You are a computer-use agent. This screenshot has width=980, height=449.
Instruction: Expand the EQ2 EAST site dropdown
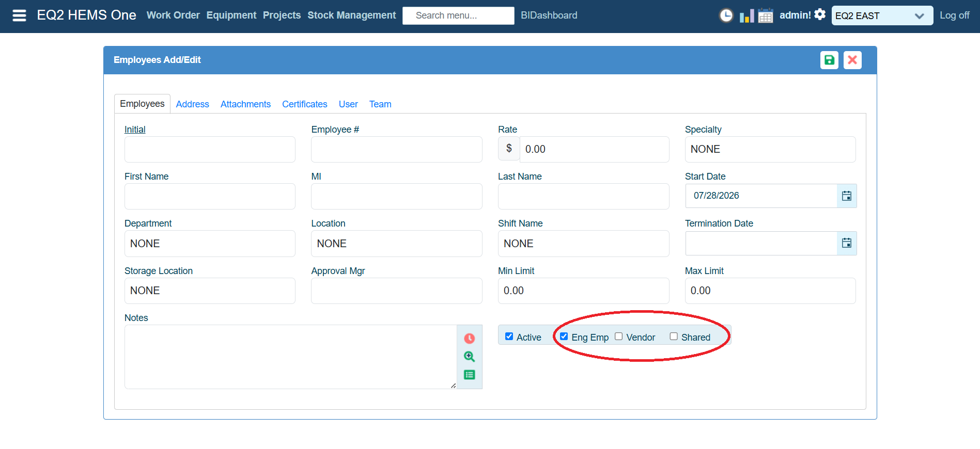pyautogui.click(x=882, y=15)
